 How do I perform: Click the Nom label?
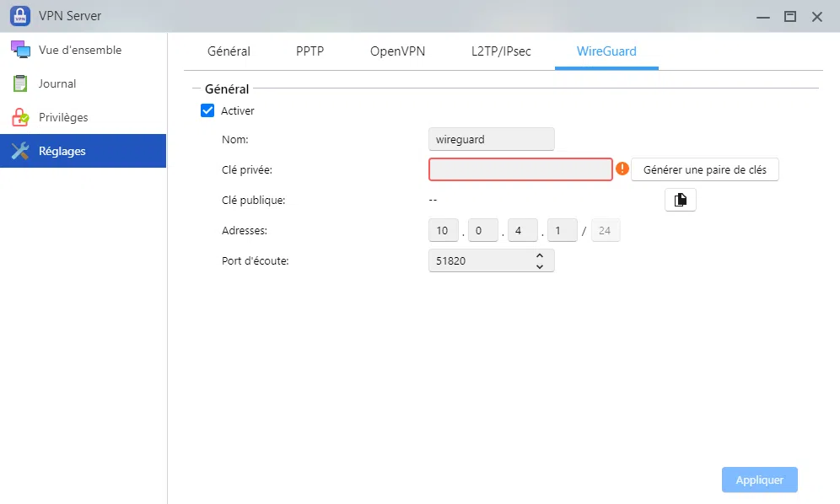(x=235, y=140)
